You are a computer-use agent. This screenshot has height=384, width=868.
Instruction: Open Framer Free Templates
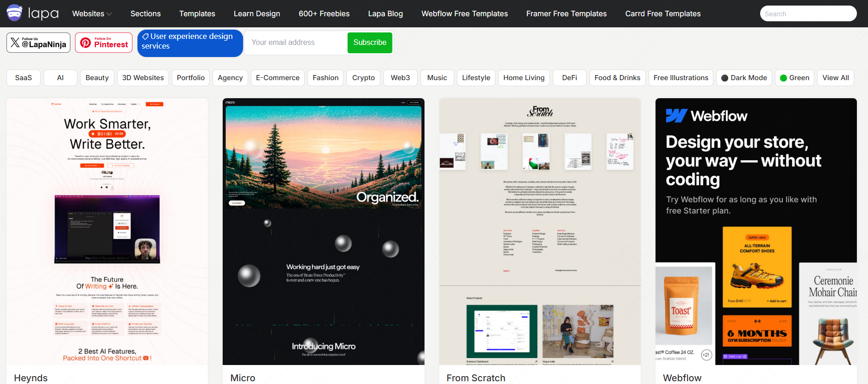click(567, 13)
